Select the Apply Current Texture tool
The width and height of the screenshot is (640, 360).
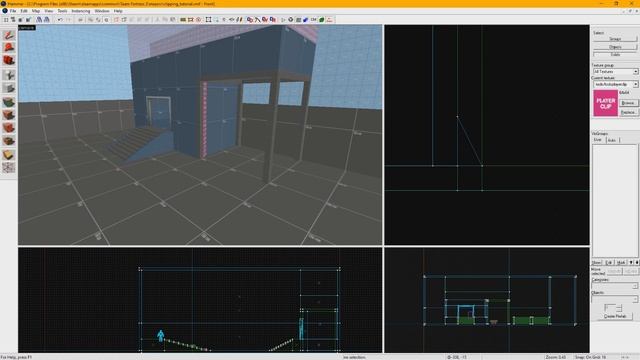[x=9, y=115]
